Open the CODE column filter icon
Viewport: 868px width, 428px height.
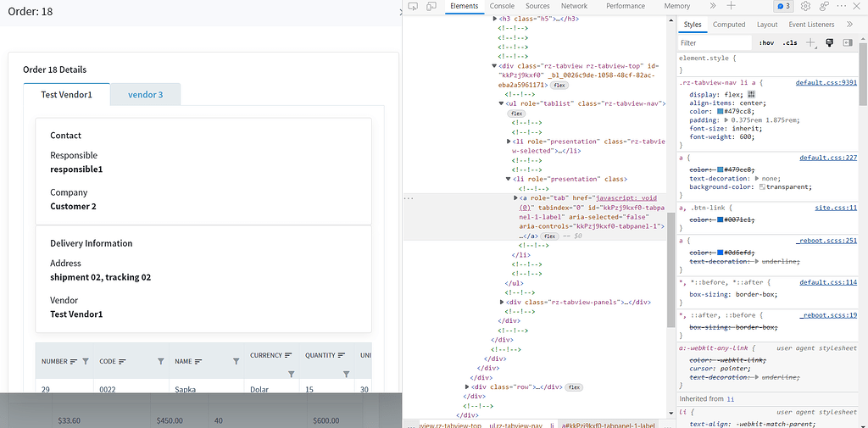(x=160, y=361)
